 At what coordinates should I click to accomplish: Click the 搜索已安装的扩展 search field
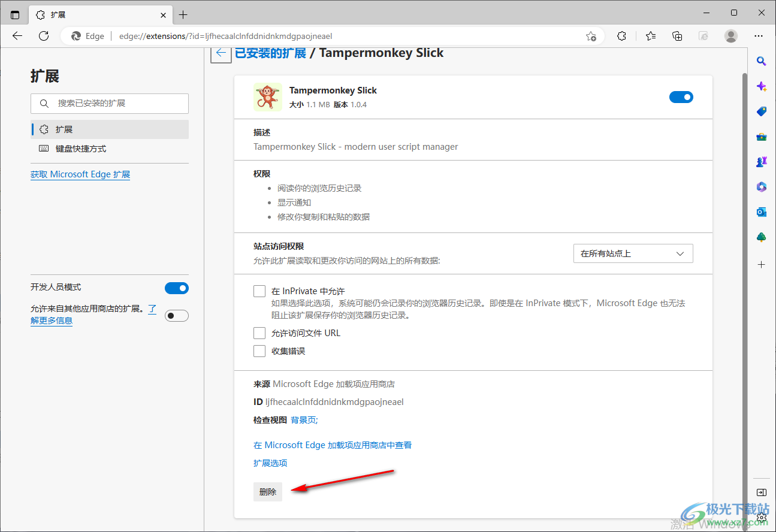coord(110,104)
